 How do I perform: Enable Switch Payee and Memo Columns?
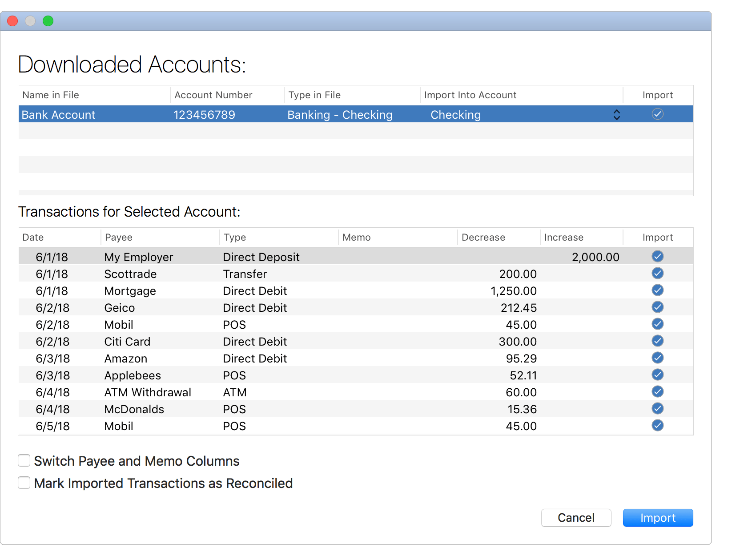(24, 461)
